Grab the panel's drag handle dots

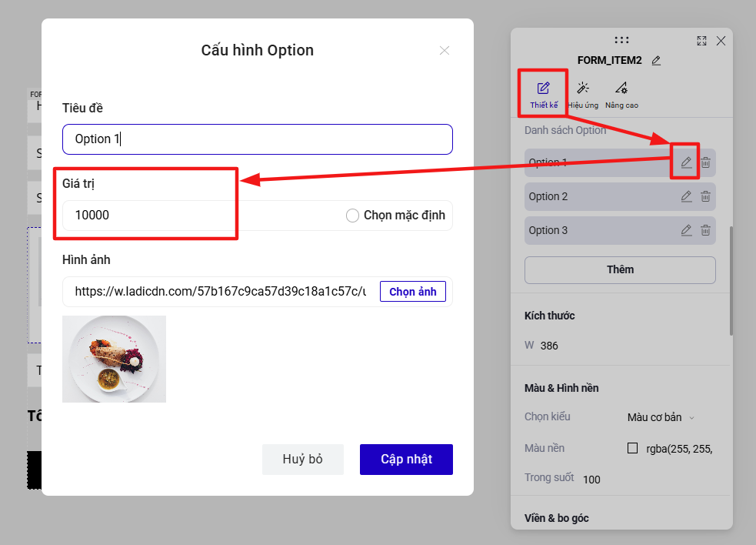click(x=621, y=40)
